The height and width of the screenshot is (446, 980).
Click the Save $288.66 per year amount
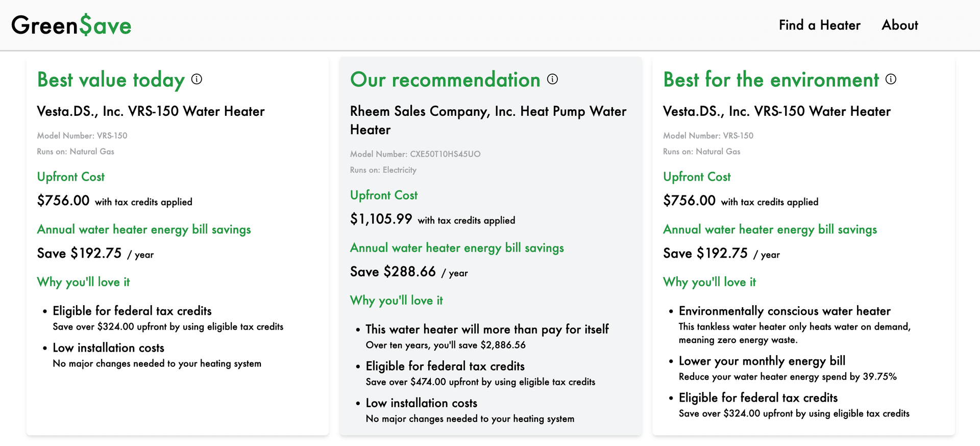pyautogui.click(x=393, y=271)
